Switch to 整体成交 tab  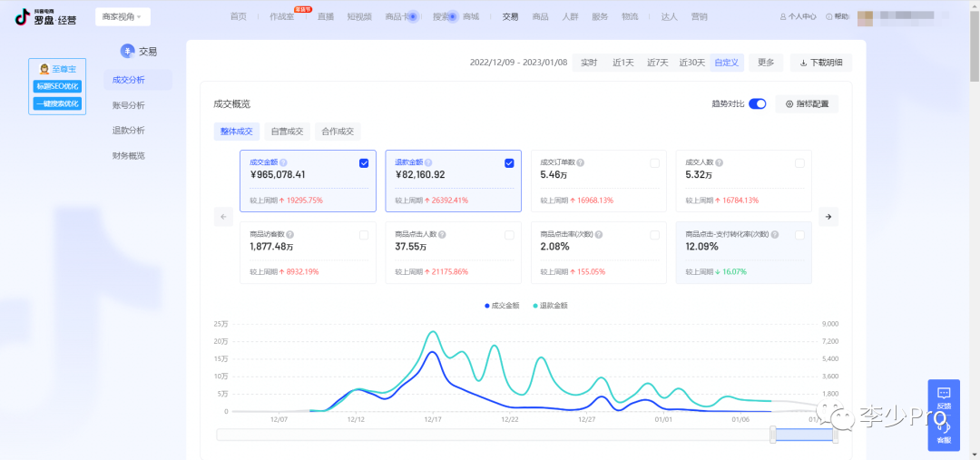[237, 132]
